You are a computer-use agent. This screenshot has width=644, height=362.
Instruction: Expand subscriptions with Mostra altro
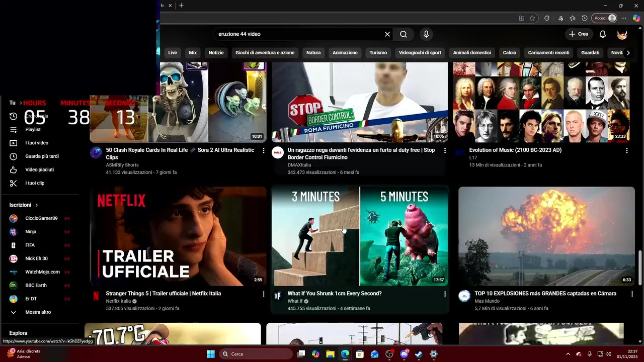(x=39, y=312)
